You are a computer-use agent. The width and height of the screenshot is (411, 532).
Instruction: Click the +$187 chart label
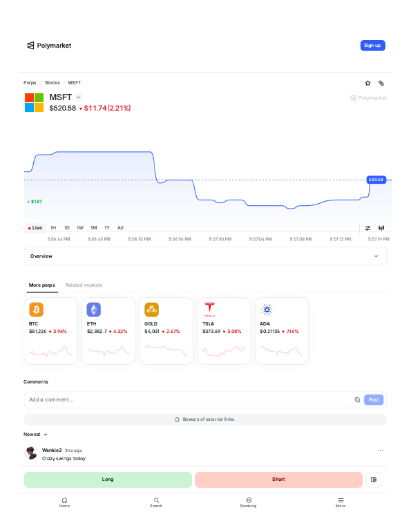35,202
